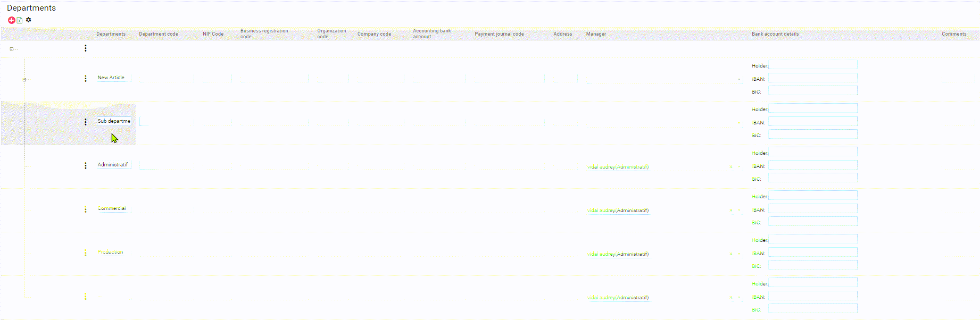Viewport: 980px width, 320px height.
Task: Open the gear settings icon
Action: pyautogui.click(x=29, y=20)
